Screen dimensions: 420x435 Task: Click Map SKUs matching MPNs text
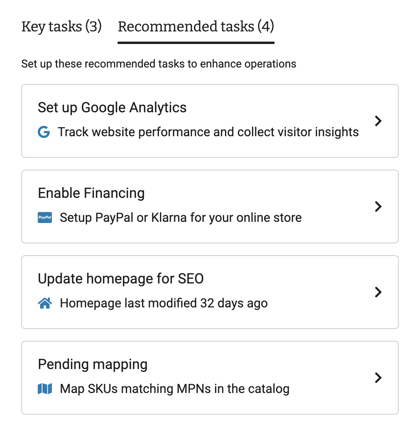[x=175, y=389]
